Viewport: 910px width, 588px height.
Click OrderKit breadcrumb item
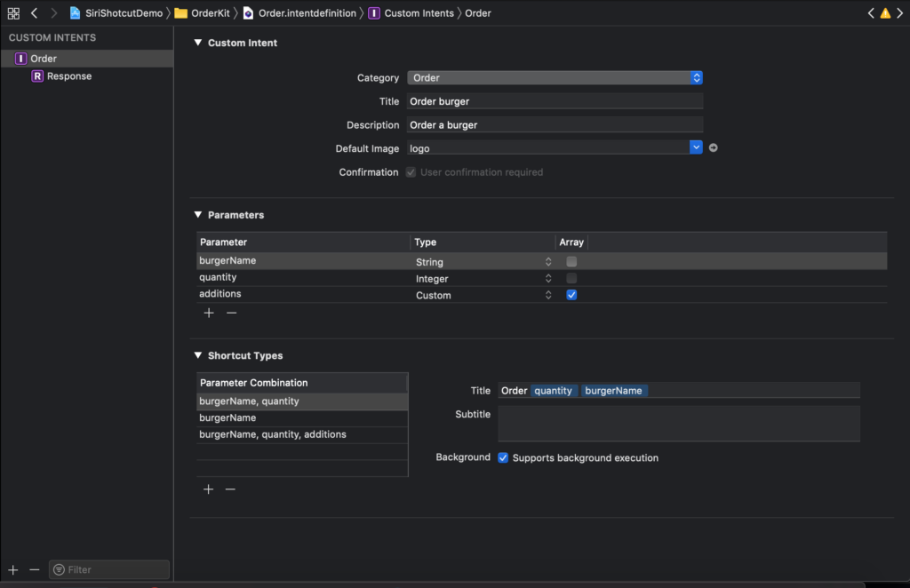[211, 12]
